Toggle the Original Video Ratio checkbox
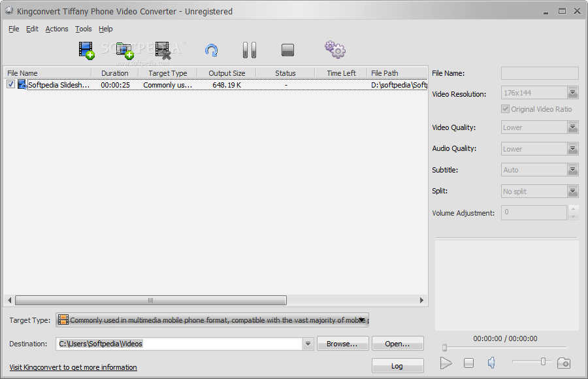This screenshot has height=379, width=588. 505,109
